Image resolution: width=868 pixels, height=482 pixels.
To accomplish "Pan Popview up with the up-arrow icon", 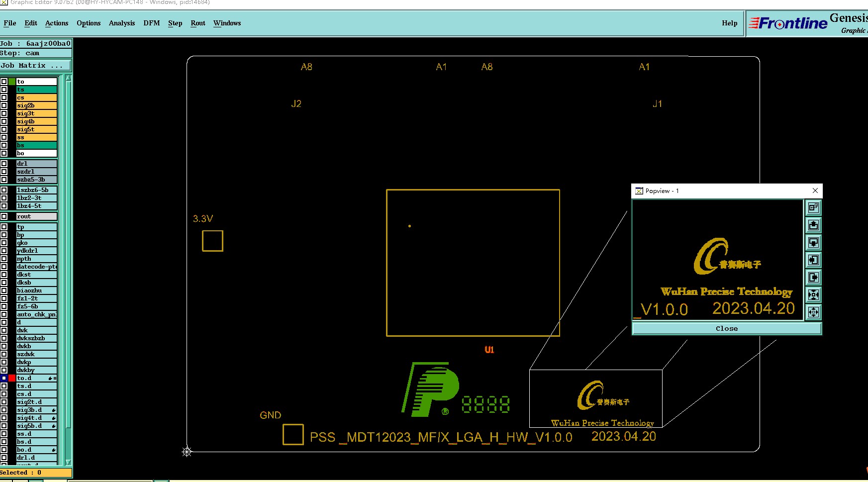I will click(813, 225).
